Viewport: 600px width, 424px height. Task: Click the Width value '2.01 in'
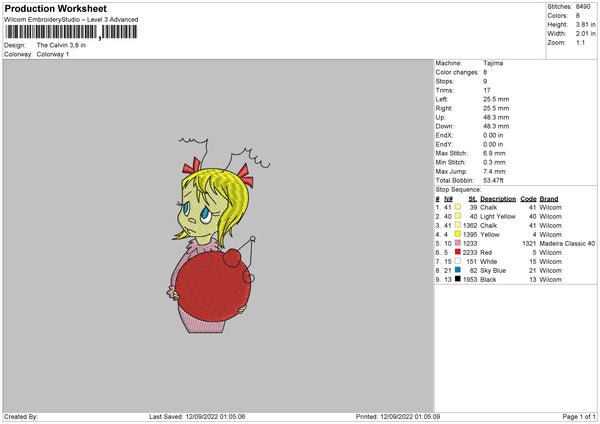(x=586, y=34)
